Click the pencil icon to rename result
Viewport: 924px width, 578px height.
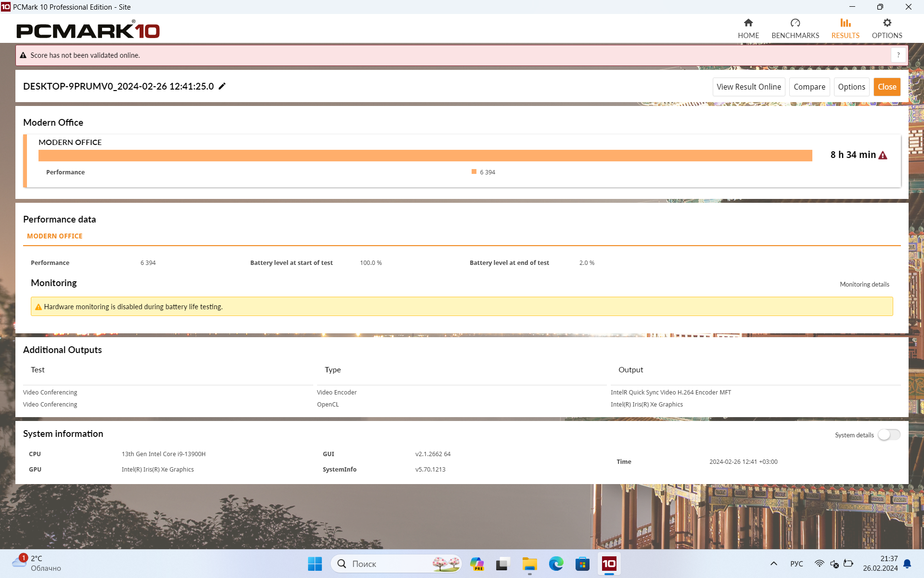222,86
